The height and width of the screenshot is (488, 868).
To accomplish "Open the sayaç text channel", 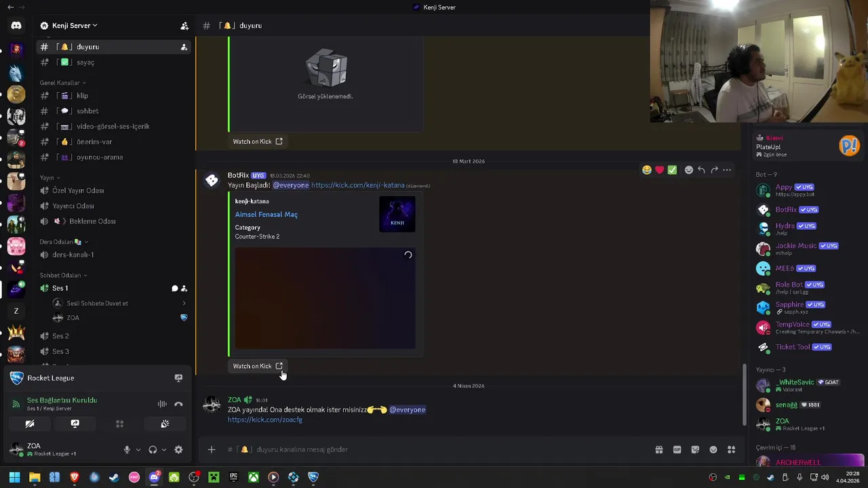I will (114, 62).
